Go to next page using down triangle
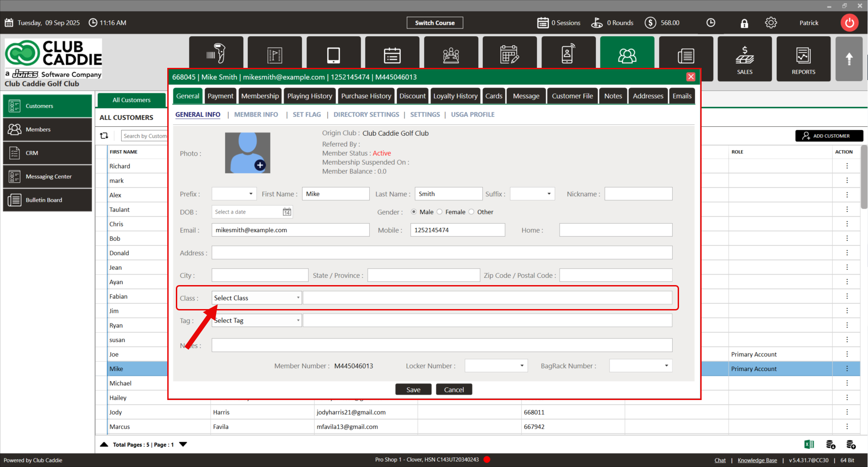 (183, 444)
